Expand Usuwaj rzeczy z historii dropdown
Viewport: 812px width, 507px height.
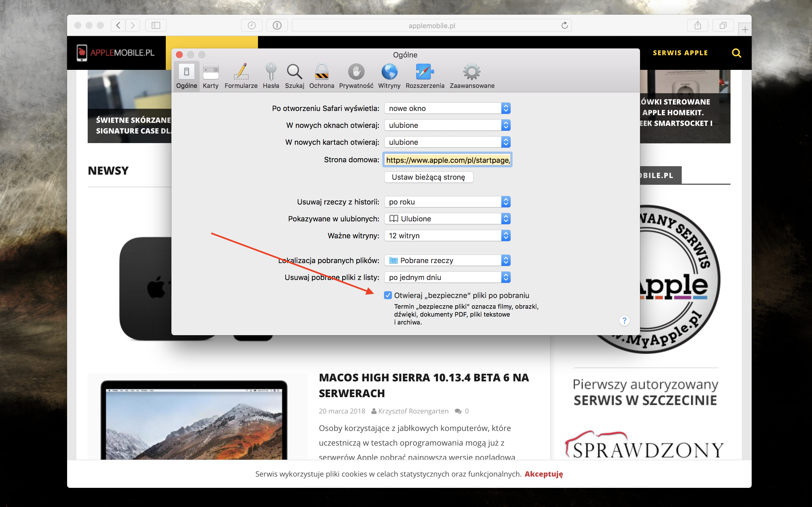[x=447, y=202]
